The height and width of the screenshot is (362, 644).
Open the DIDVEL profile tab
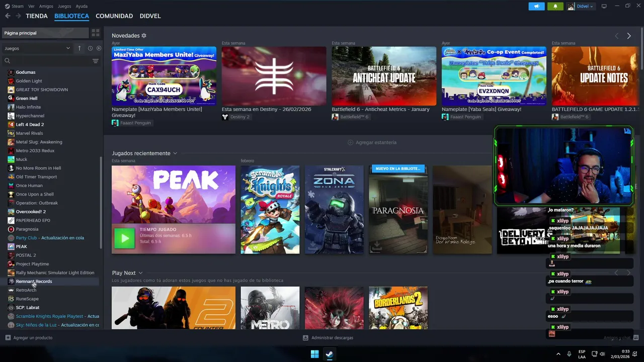click(150, 16)
